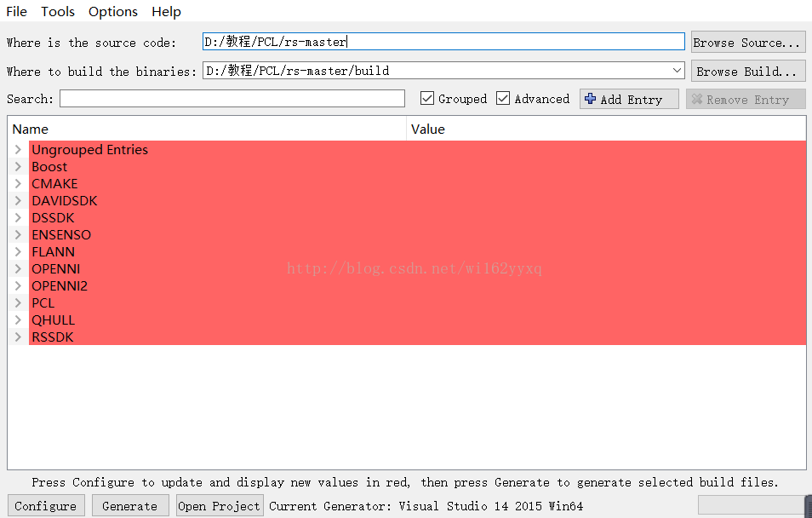Click the source code path field

443,42
